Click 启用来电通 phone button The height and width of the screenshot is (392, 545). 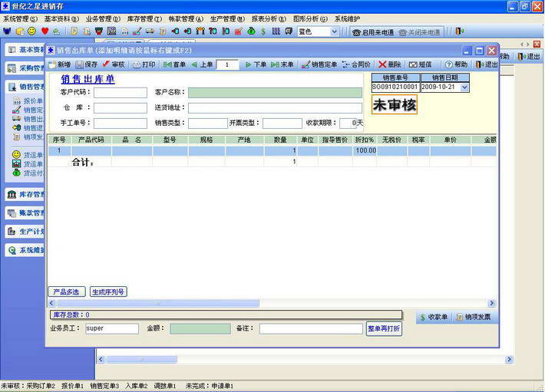pyautogui.click(x=374, y=32)
